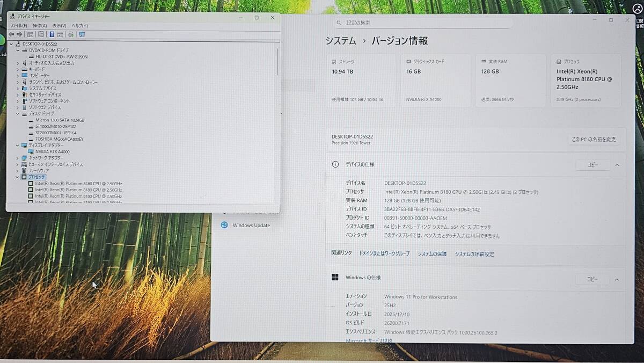Click the storage icon on ストレージ card
644x363 pixels.
(x=334, y=62)
